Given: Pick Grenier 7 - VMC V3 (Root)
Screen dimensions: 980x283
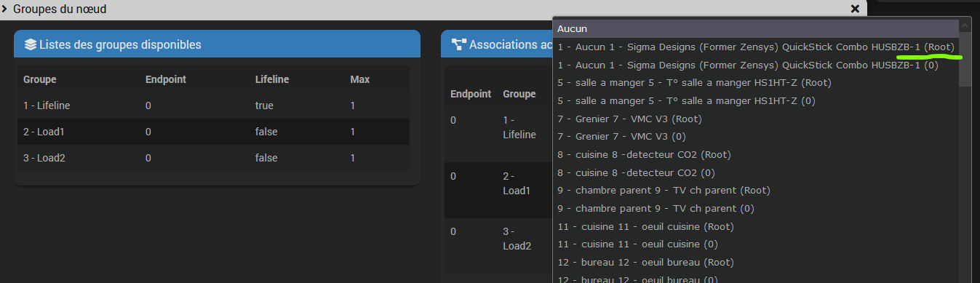Looking at the screenshot, I should click(x=756, y=119).
